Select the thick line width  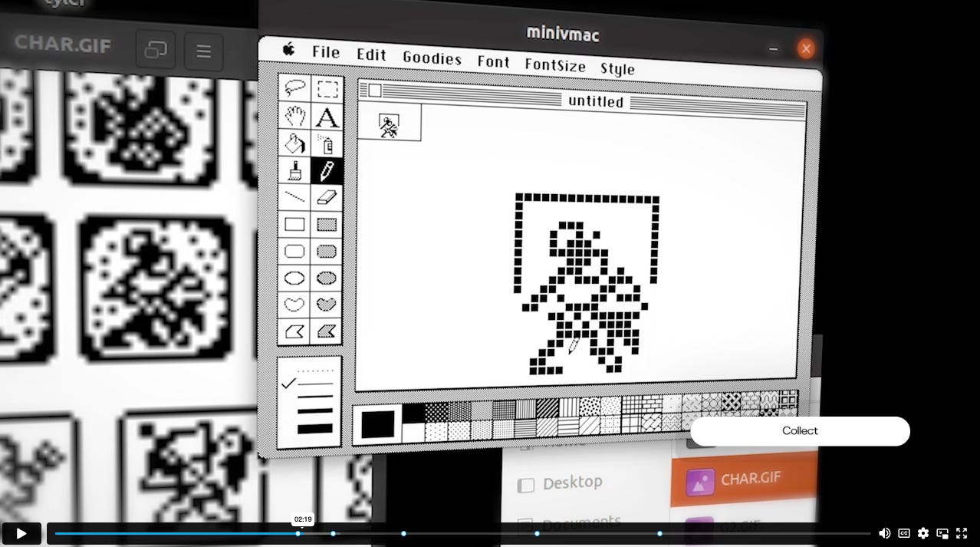click(x=315, y=412)
